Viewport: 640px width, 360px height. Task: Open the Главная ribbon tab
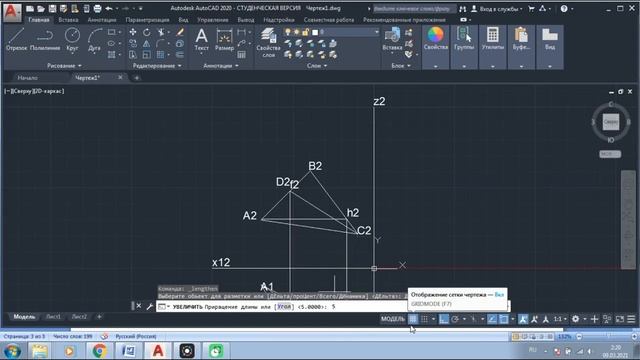point(39,20)
